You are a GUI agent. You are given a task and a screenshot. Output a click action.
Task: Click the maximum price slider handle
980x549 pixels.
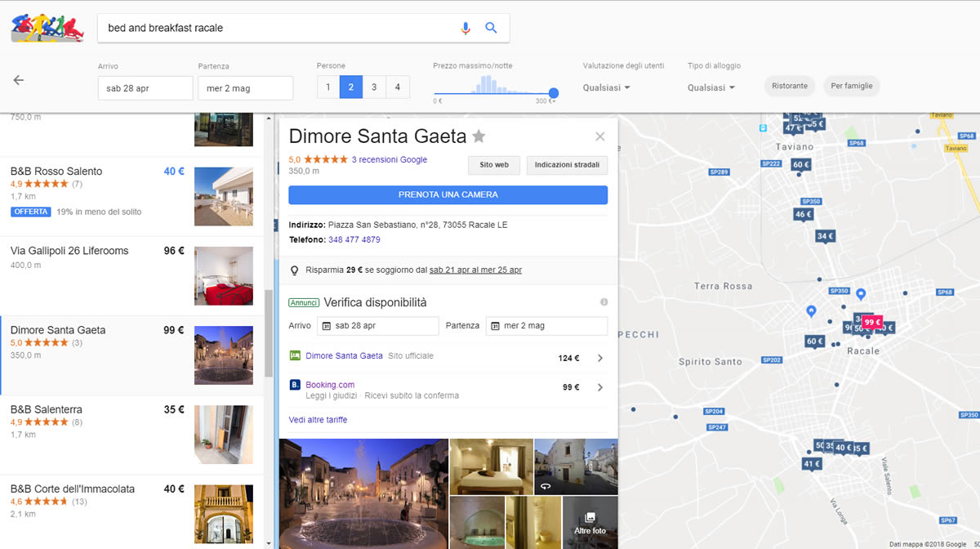click(554, 93)
